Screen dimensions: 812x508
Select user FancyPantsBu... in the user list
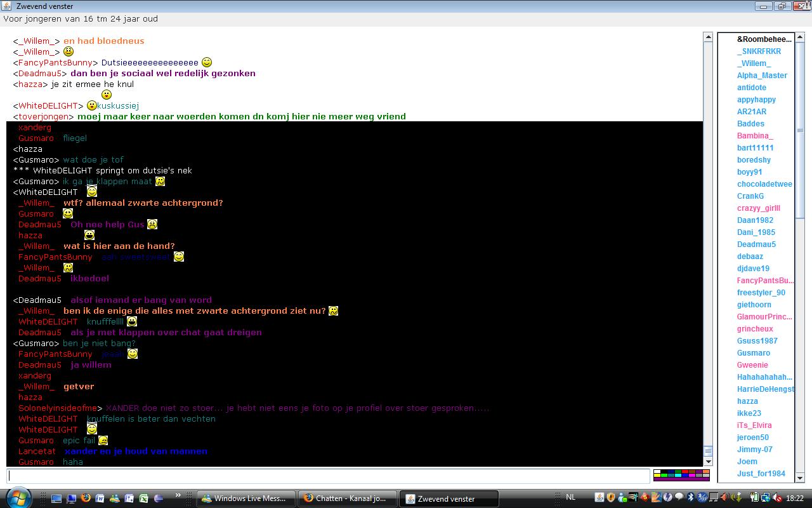pos(765,281)
